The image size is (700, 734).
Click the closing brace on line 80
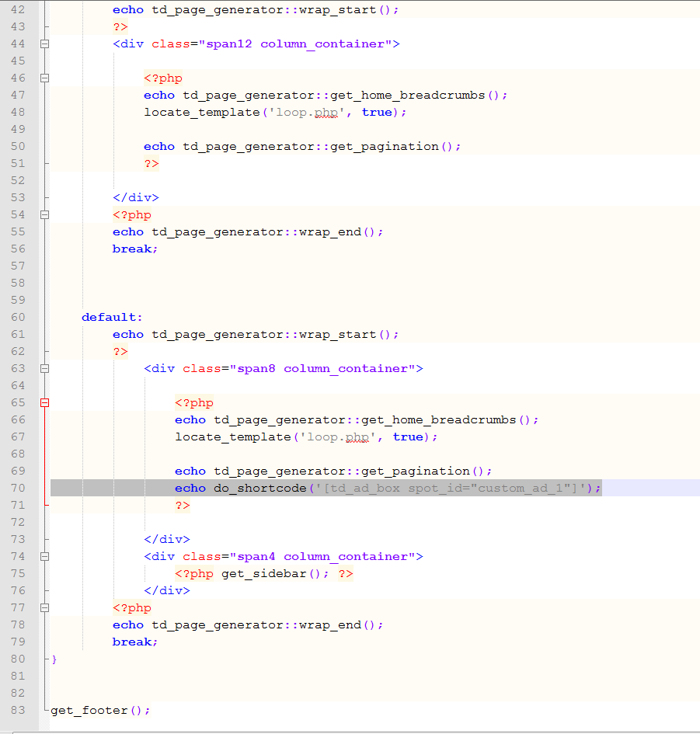[54, 659]
